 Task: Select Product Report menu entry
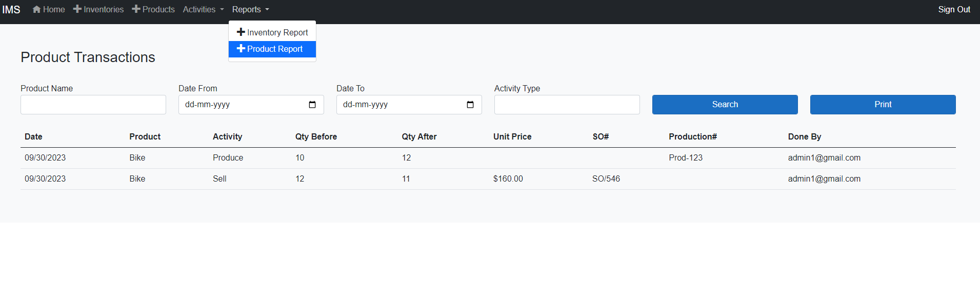click(275, 49)
